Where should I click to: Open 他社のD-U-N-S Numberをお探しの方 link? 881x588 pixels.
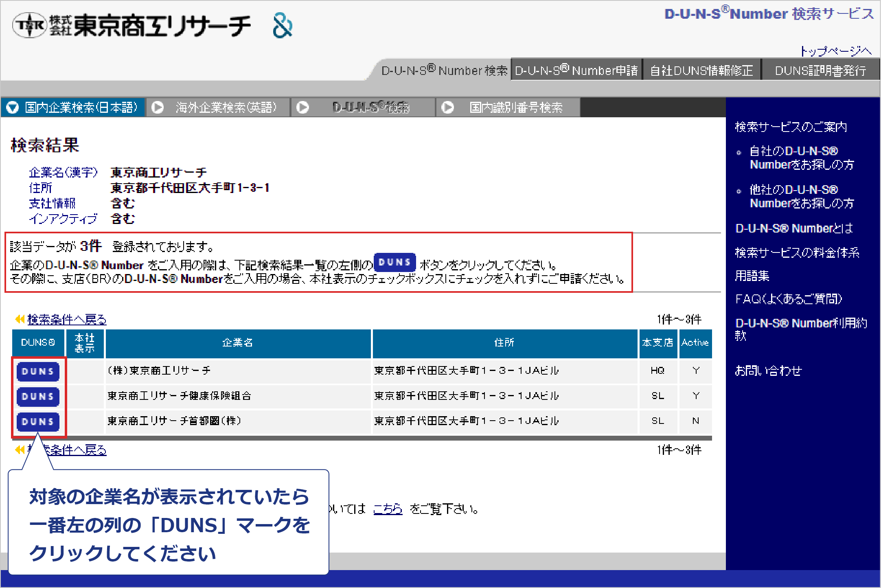click(802, 196)
